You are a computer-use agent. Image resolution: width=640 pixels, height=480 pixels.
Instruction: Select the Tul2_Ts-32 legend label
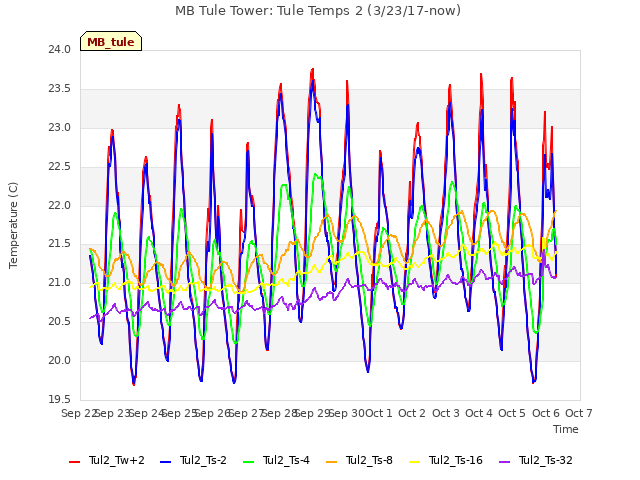coord(546,460)
